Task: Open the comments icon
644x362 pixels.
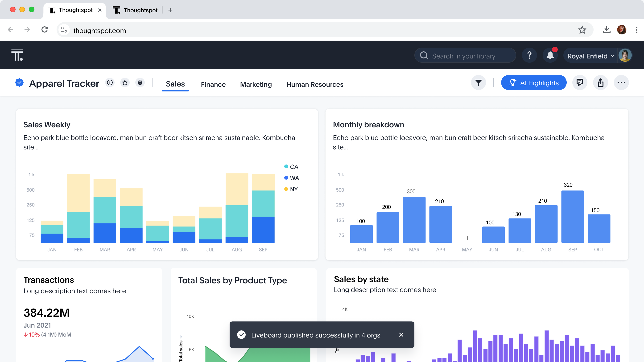Action: click(580, 83)
